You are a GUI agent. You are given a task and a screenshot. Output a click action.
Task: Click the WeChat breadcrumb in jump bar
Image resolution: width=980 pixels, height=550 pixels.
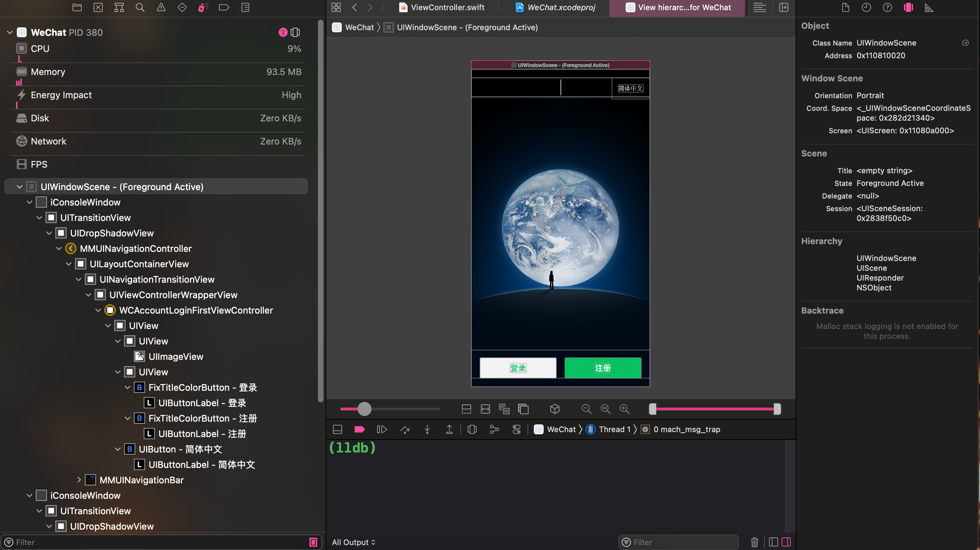coord(353,27)
